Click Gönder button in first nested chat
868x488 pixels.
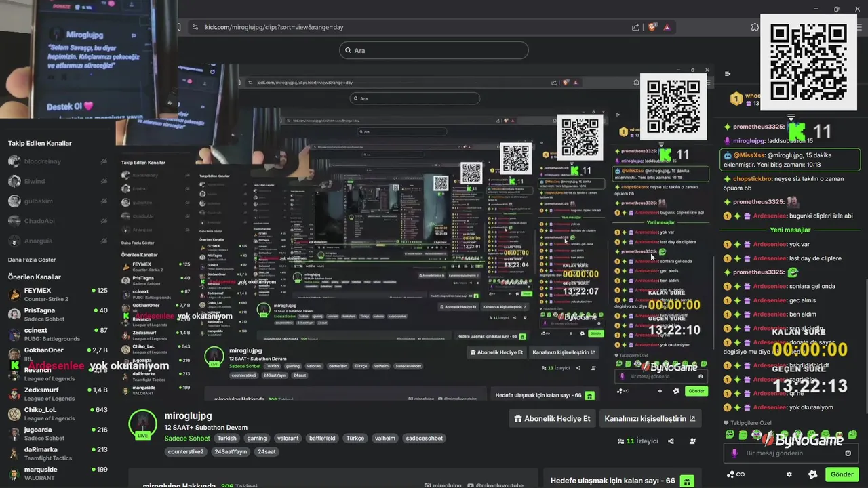696,391
